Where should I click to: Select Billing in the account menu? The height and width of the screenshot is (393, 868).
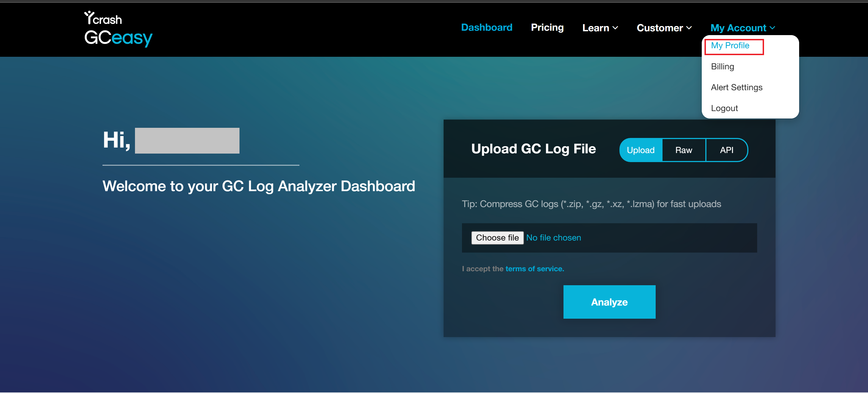[x=722, y=66]
